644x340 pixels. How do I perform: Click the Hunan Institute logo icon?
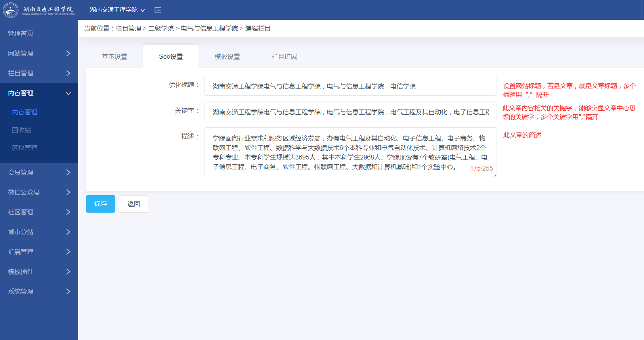pyautogui.click(x=11, y=10)
